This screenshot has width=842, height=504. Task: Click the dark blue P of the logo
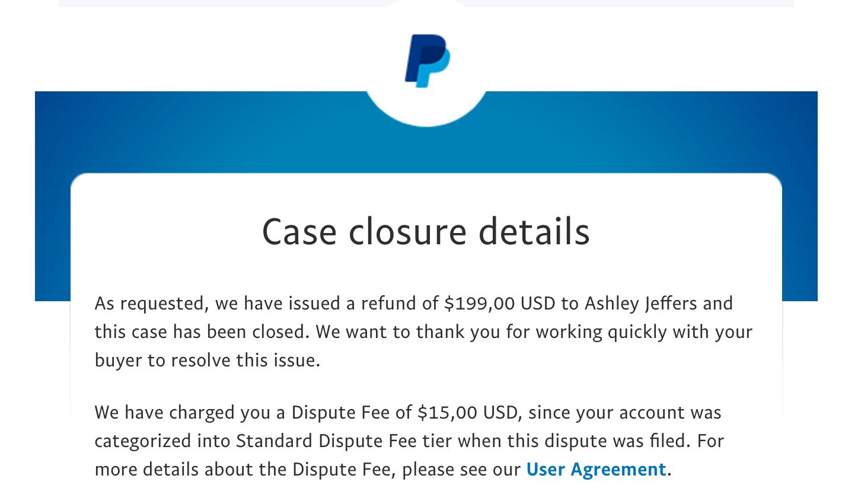(x=420, y=58)
